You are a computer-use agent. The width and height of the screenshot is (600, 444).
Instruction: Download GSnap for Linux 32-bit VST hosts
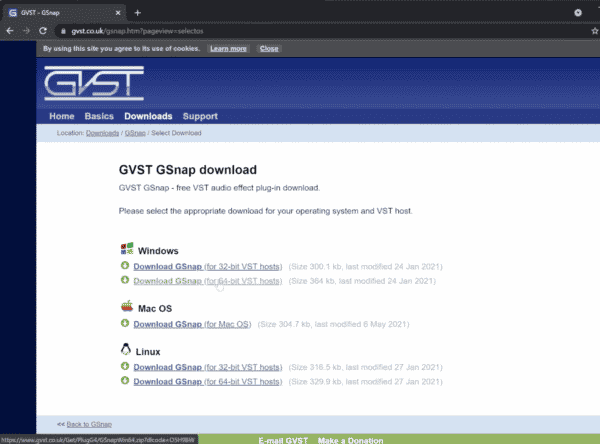click(208, 367)
